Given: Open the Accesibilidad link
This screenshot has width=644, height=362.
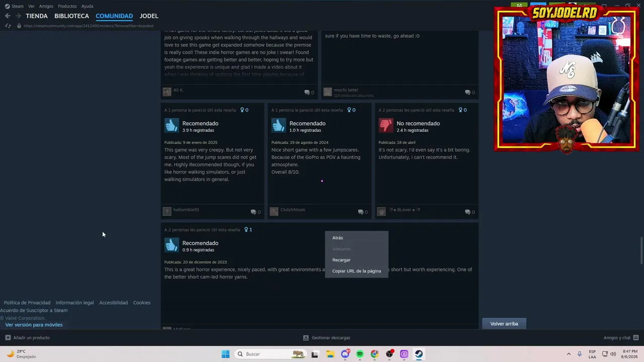Looking at the screenshot, I should 113,303.
